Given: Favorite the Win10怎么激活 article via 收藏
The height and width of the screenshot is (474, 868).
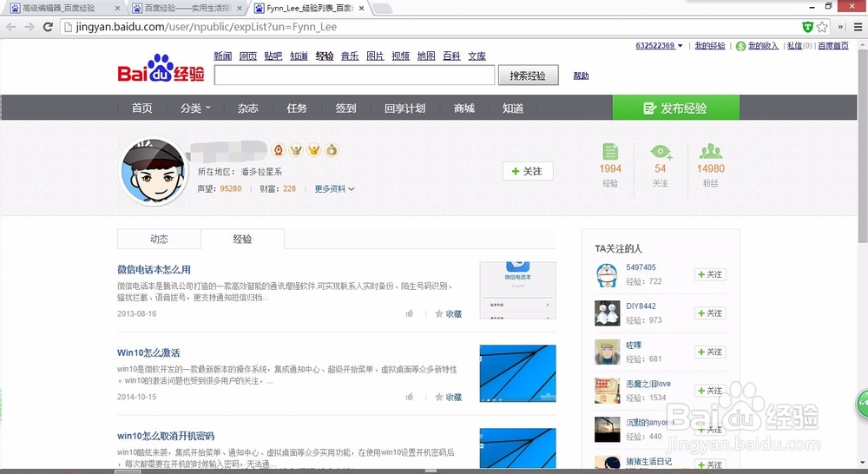Looking at the screenshot, I should 449,397.
